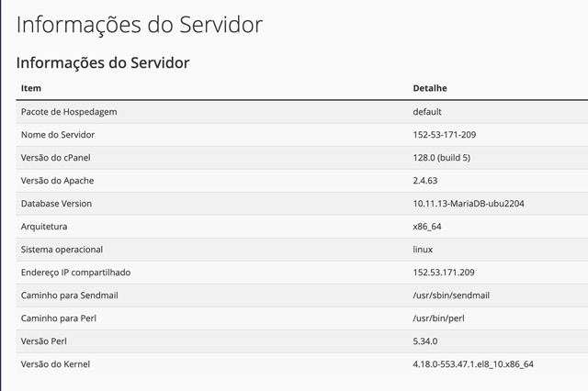The image size is (588, 391).
Task: Click the kernel version value 4.18.0-553.47.1
Action: [473, 364]
